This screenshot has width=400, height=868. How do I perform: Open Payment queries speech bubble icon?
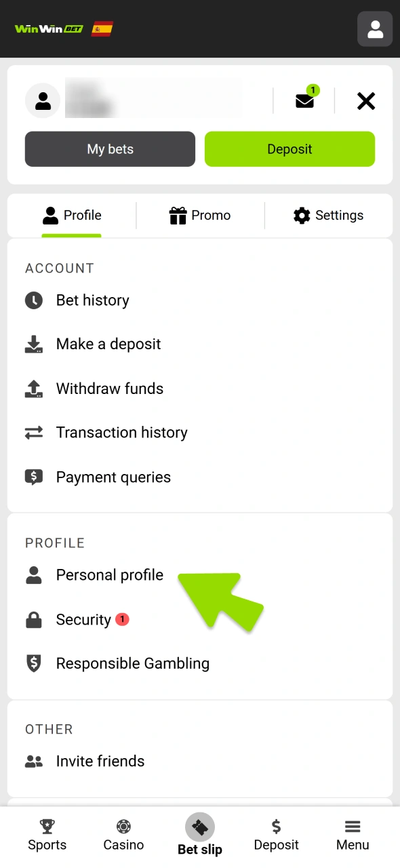(x=34, y=477)
